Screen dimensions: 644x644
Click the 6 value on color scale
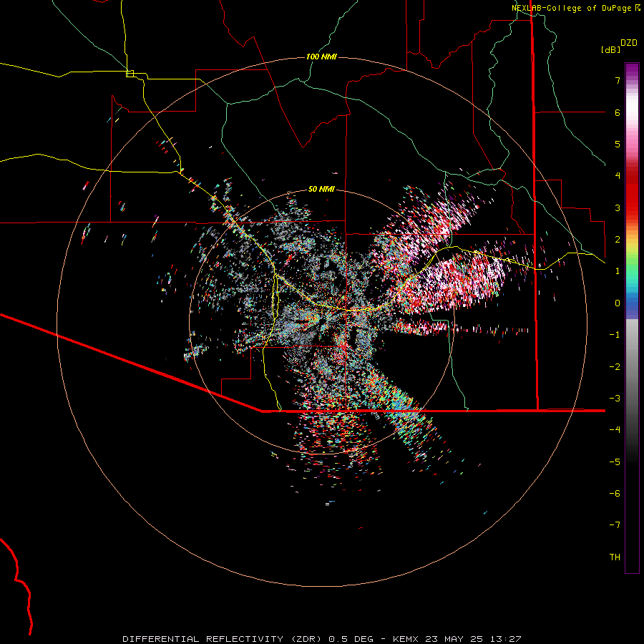pyautogui.click(x=618, y=112)
